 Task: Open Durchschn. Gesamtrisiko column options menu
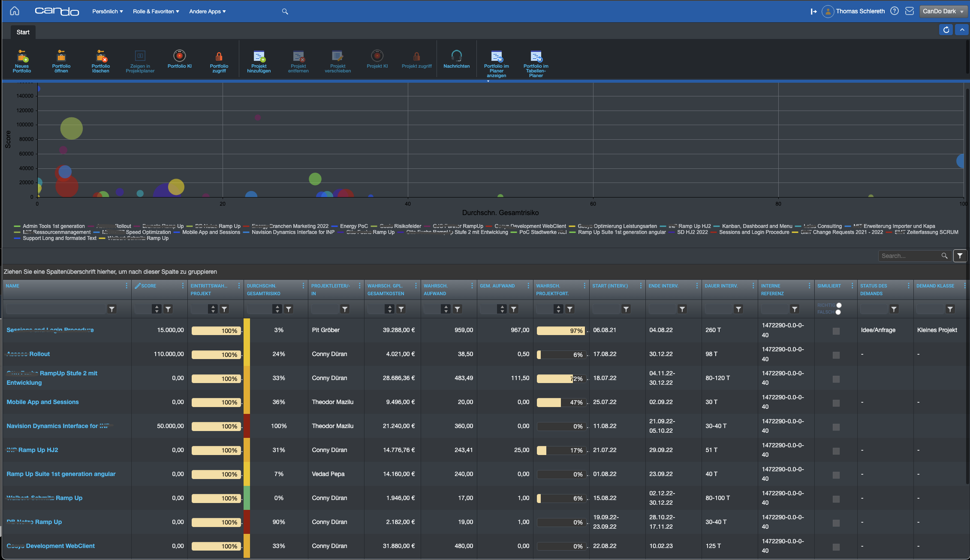coord(303,286)
